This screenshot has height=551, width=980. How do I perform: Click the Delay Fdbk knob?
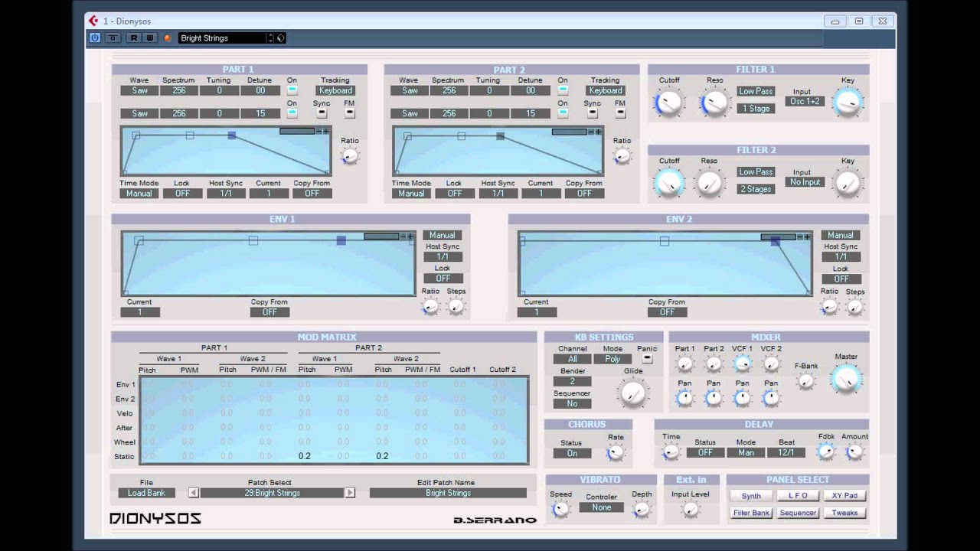(826, 452)
